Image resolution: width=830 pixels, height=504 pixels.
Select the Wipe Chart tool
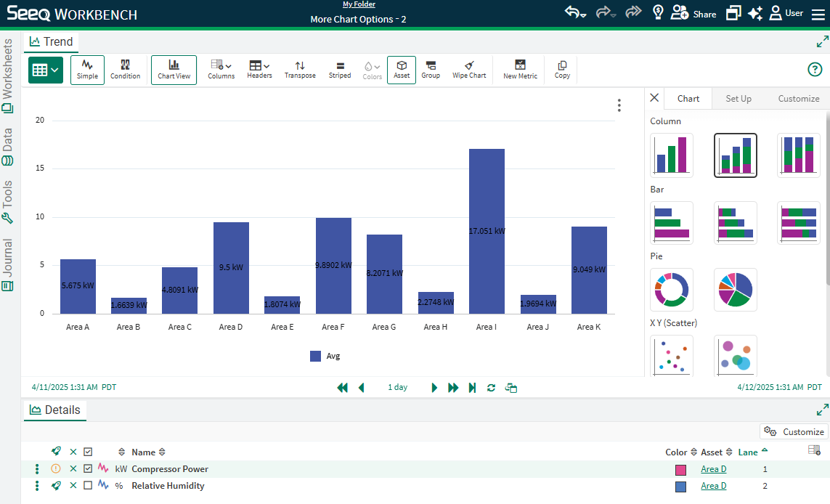469,70
